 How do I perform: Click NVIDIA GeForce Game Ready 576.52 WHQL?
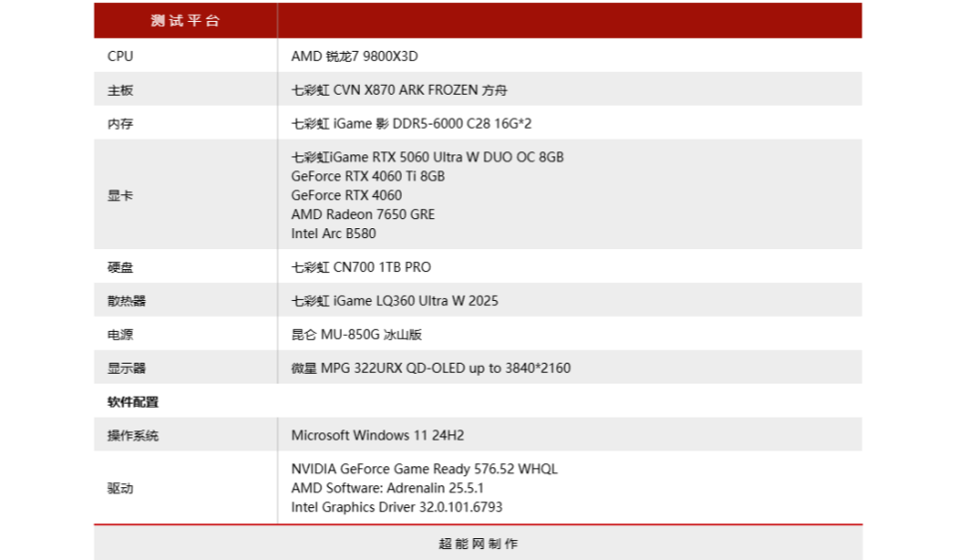click(x=425, y=469)
